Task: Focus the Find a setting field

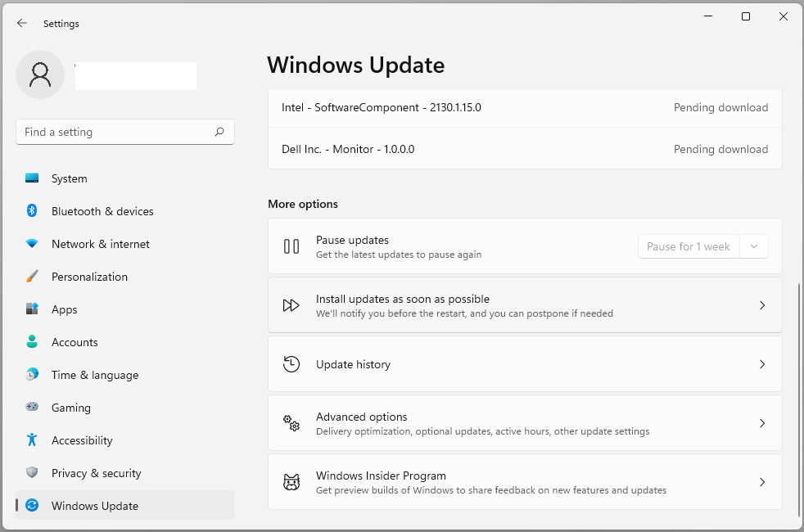Action: pyautogui.click(x=125, y=133)
